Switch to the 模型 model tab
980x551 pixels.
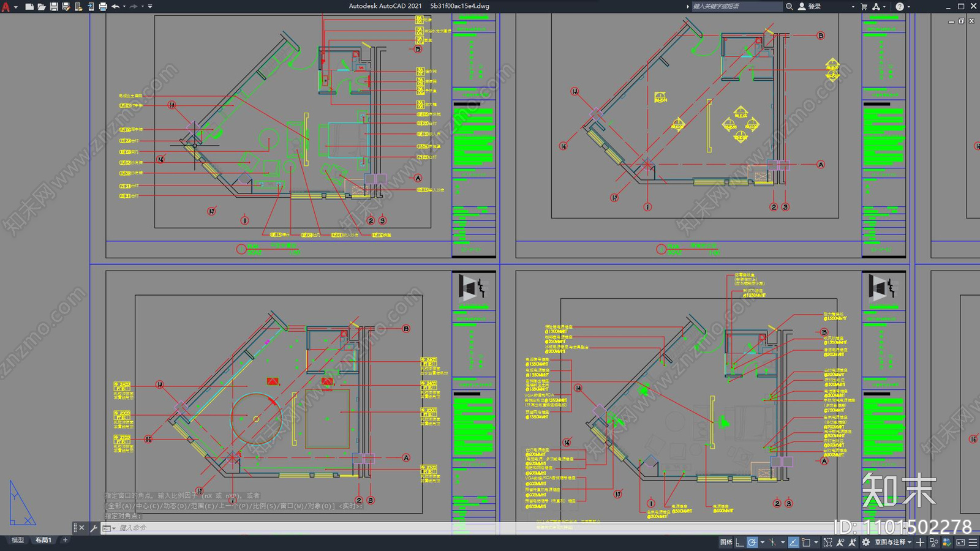[x=18, y=540]
